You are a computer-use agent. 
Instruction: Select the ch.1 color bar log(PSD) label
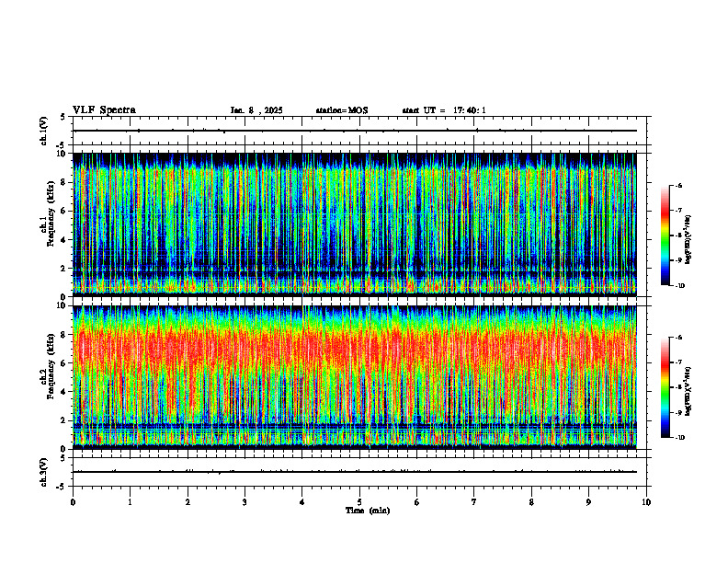[688, 240]
